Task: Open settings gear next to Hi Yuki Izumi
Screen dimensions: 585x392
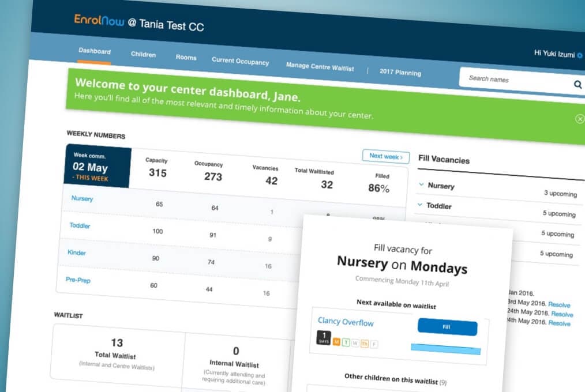Action: click(x=581, y=54)
